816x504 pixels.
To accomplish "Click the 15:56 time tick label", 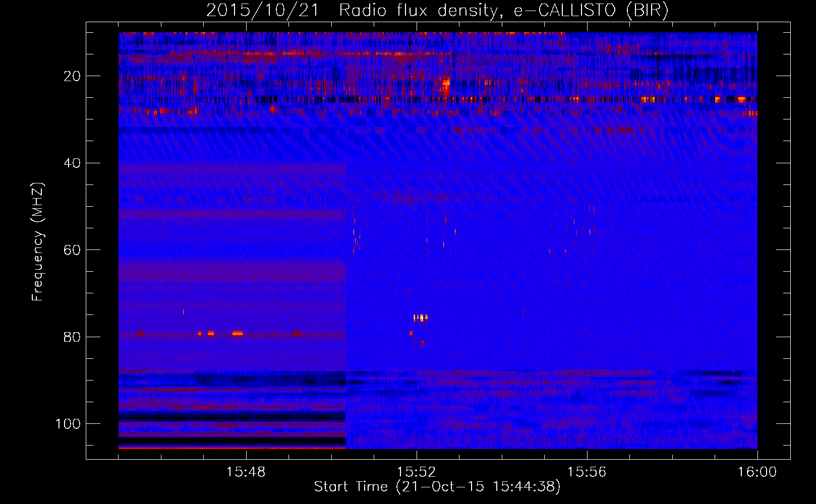I will click(587, 472).
